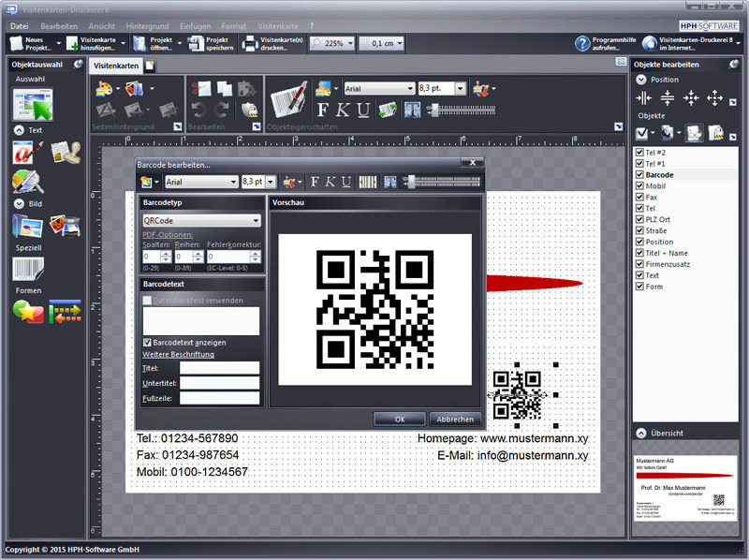The image size is (749, 560).
Task: Open a project with Projekt öffnen
Action: point(154,43)
